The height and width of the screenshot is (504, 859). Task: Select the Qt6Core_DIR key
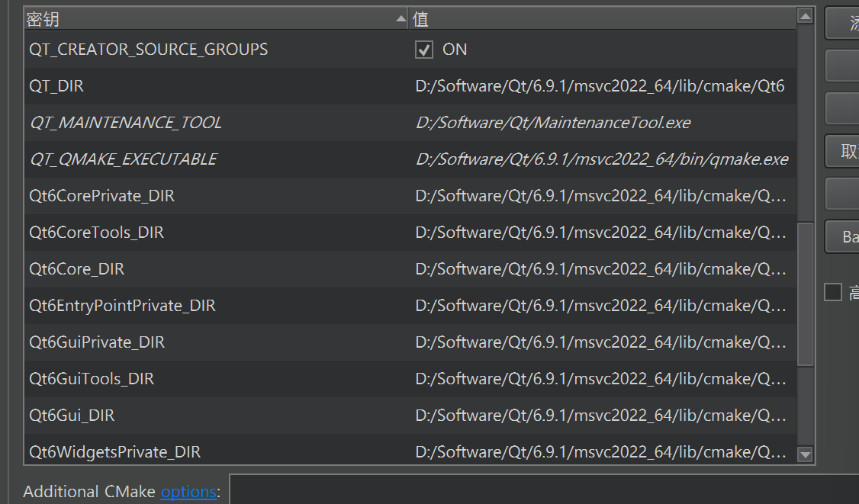point(77,269)
